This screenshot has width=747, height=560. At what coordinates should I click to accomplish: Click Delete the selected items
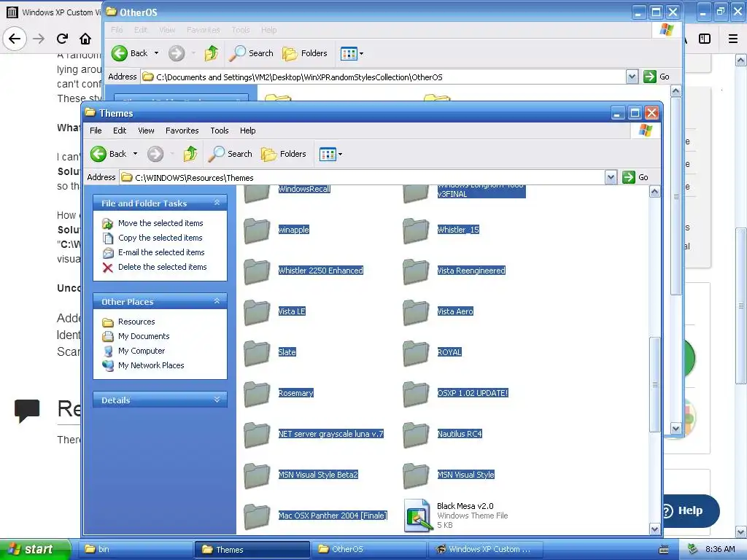click(163, 267)
